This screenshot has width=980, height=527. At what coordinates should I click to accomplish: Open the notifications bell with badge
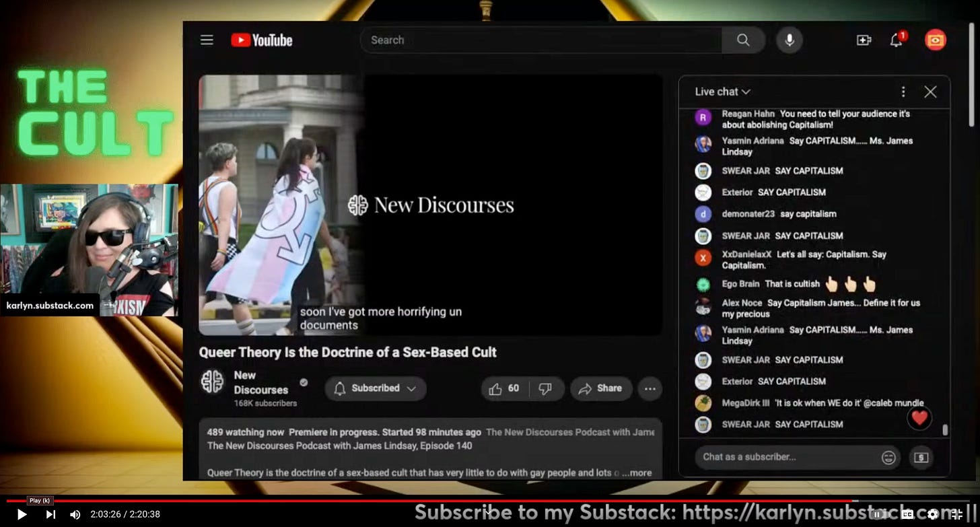(x=897, y=40)
